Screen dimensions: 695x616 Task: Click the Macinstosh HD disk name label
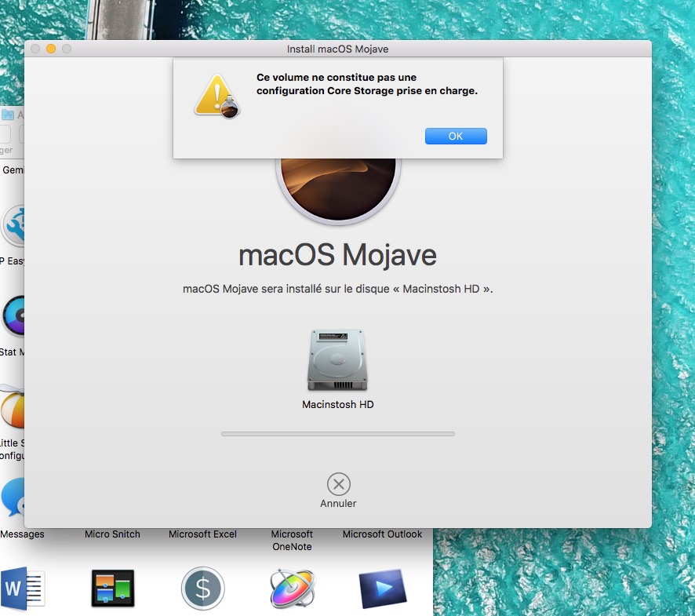pos(338,404)
